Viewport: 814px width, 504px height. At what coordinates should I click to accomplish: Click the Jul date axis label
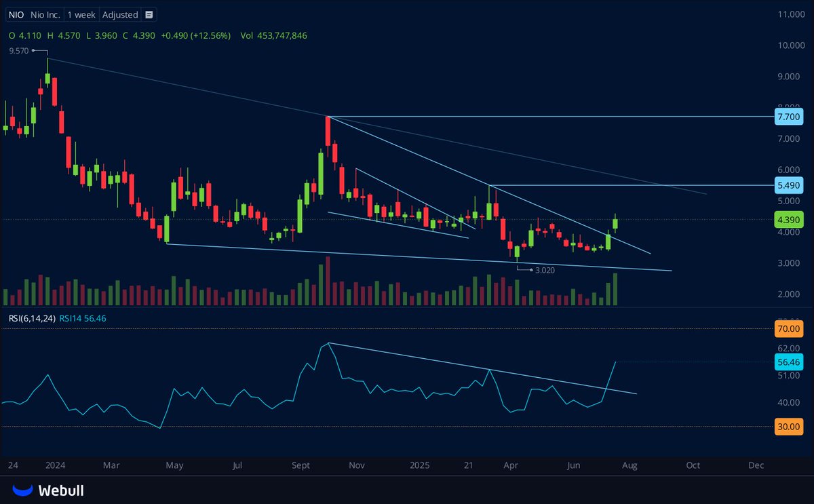(237, 466)
